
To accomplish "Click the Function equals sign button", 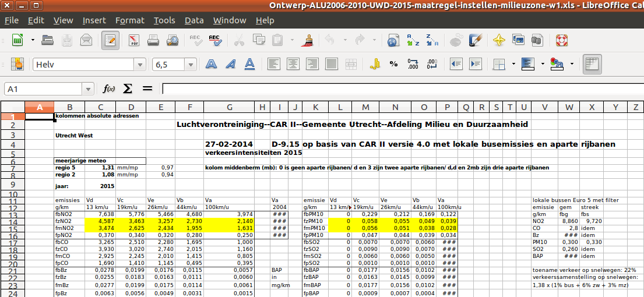I will coord(147,89).
